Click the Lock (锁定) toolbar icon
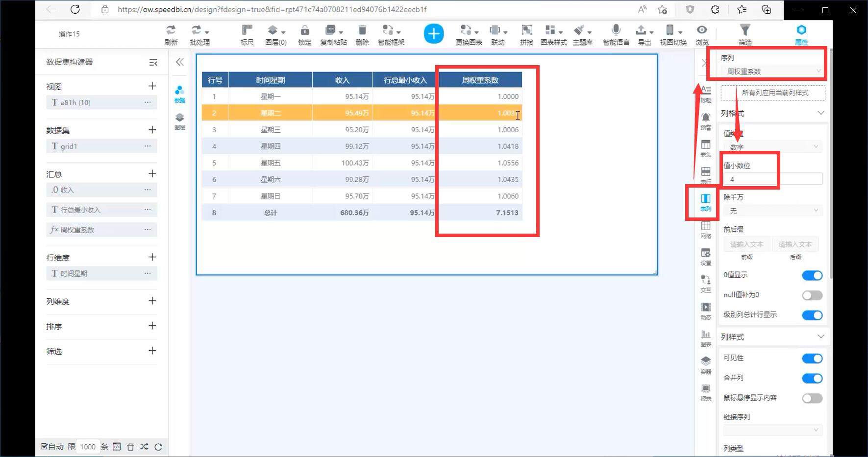This screenshot has height=457, width=868. 304,34
